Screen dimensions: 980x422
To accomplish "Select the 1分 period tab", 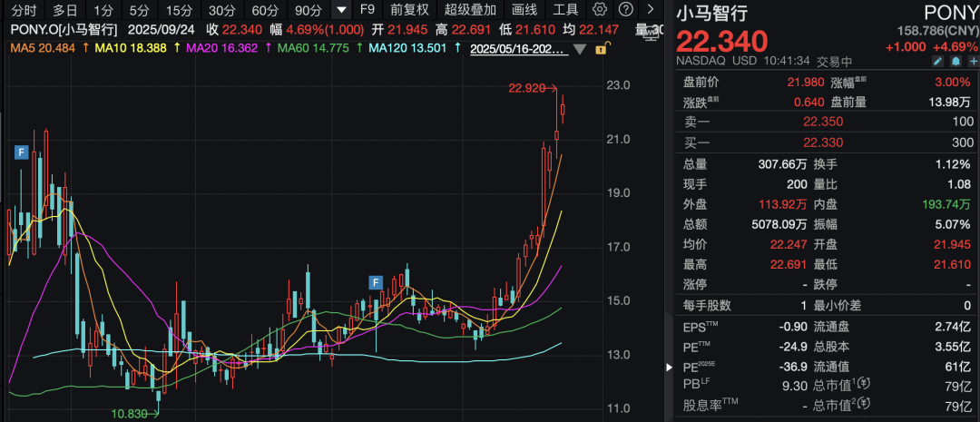I will (103, 9).
